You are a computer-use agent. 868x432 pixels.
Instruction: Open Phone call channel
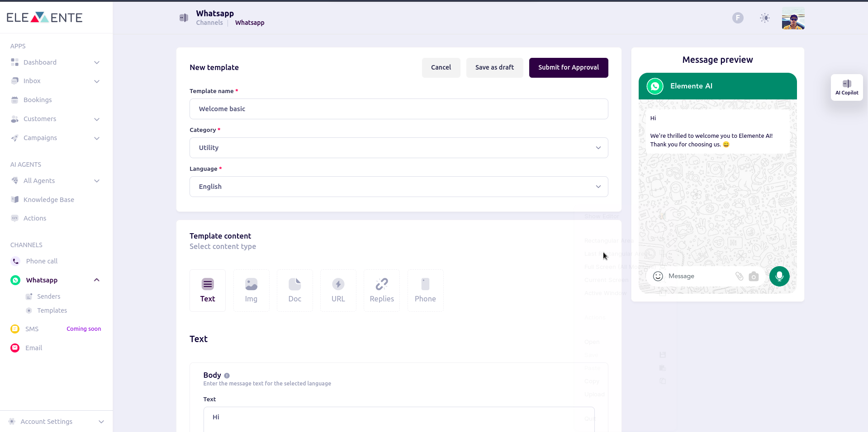42,261
